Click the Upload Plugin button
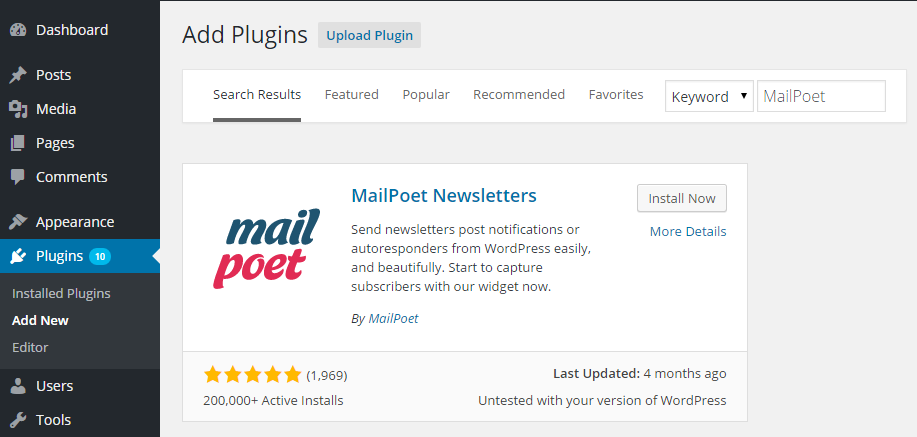 (x=369, y=35)
